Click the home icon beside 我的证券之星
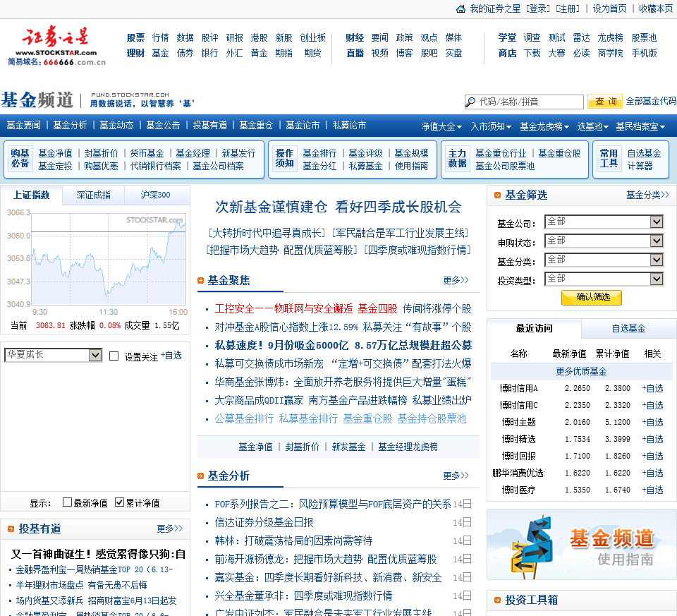 (461, 8)
